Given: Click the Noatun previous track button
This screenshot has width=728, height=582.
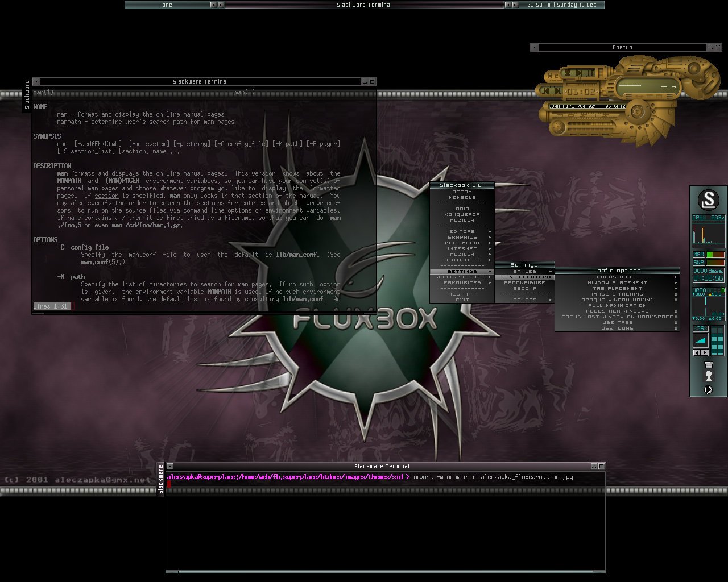Looking at the screenshot, I should pos(545,90).
